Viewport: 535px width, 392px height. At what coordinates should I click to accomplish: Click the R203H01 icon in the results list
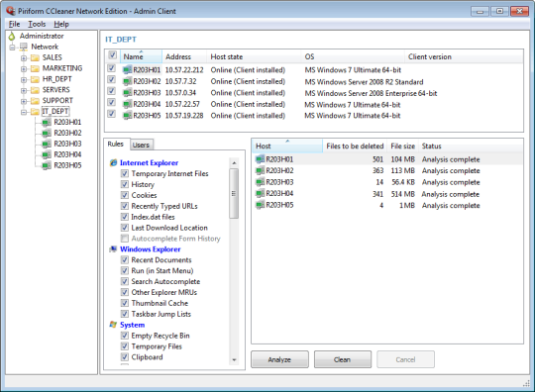tap(260, 159)
